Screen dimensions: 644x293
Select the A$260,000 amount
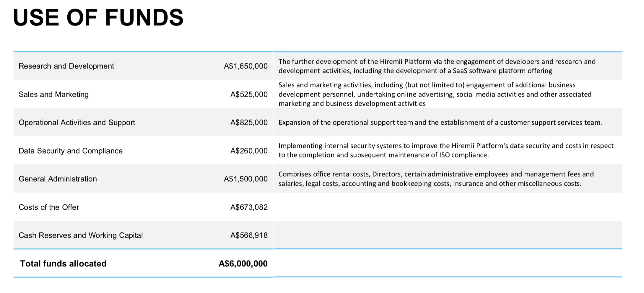click(x=249, y=151)
